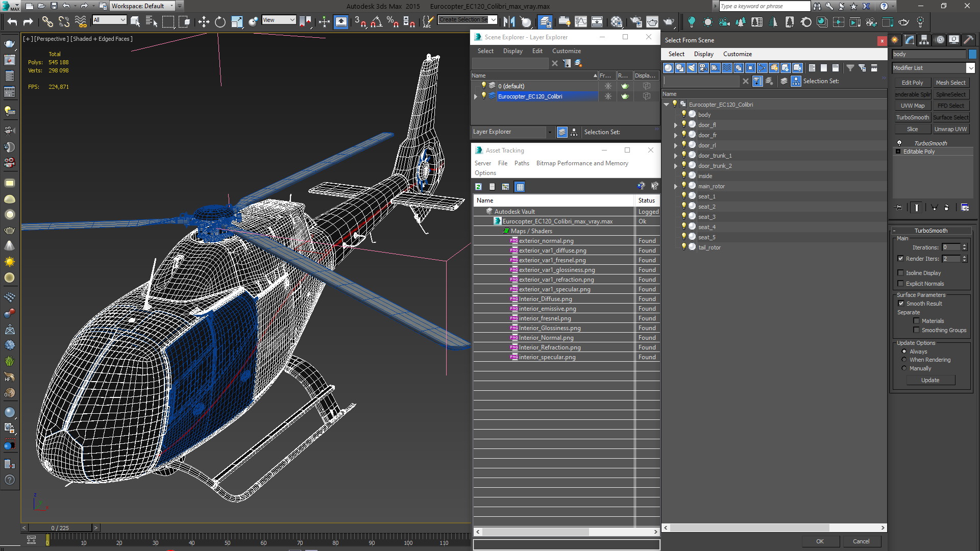Open the Modifier List dropdown

pyautogui.click(x=970, y=68)
